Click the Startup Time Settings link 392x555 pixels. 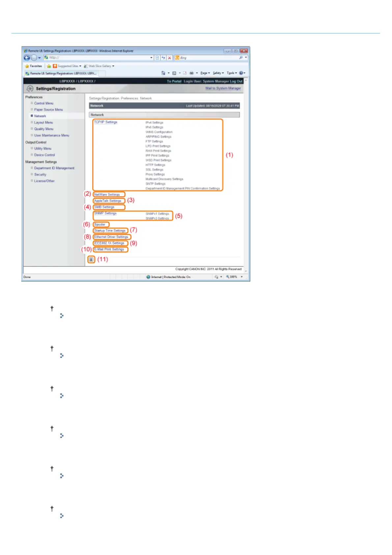(x=110, y=231)
